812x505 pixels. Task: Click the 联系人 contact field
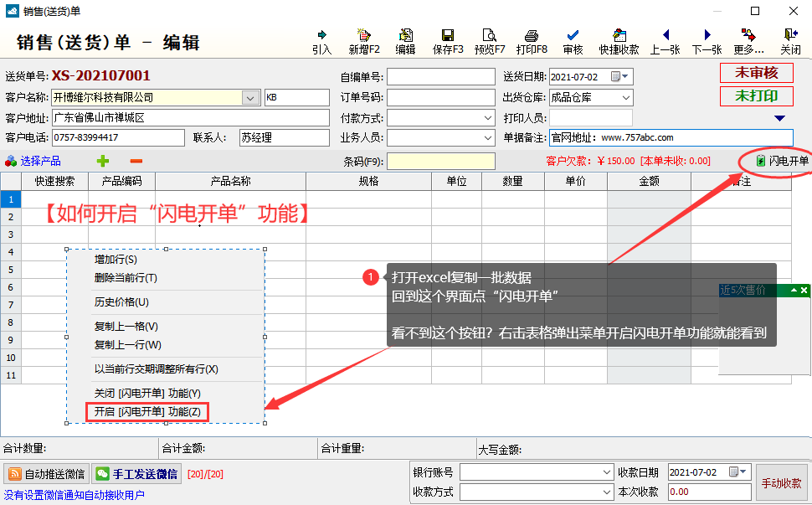click(x=285, y=137)
